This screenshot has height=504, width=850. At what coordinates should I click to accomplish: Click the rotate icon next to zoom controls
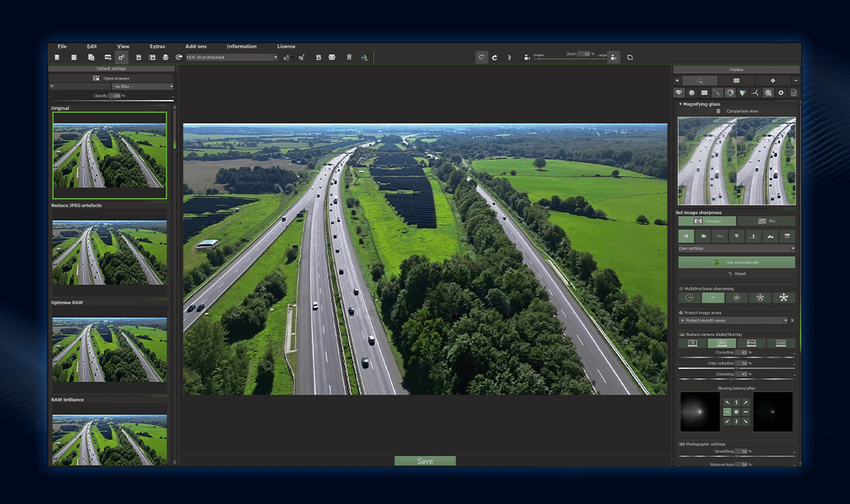[494, 57]
